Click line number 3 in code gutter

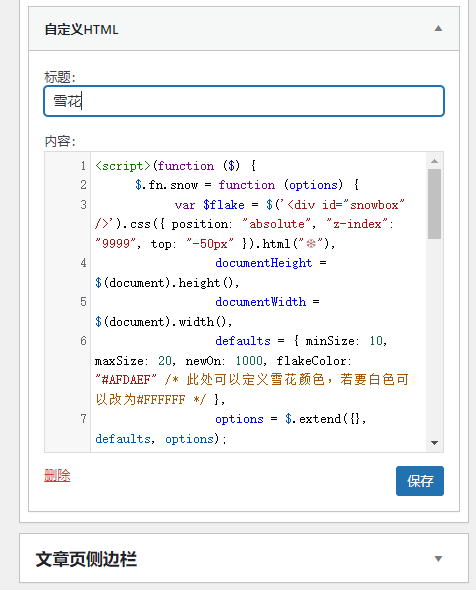[83, 205]
